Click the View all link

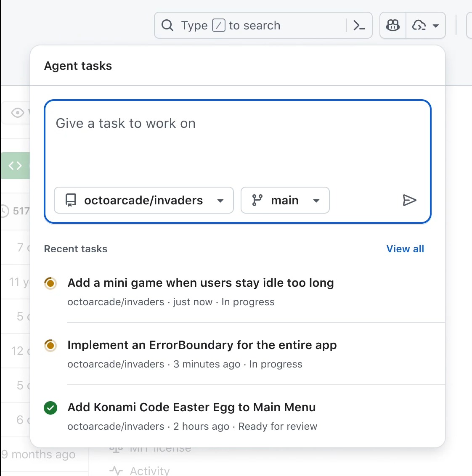405,249
